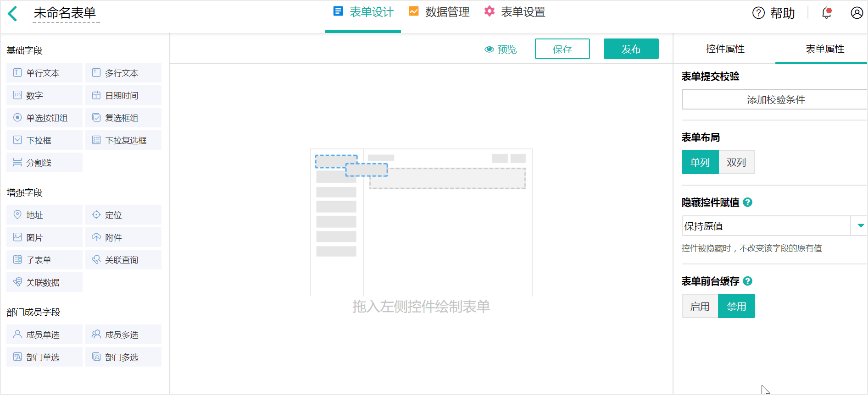The image size is (868, 395).
Task: Click the 子表单 label text
Action: click(x=39, y=260)
